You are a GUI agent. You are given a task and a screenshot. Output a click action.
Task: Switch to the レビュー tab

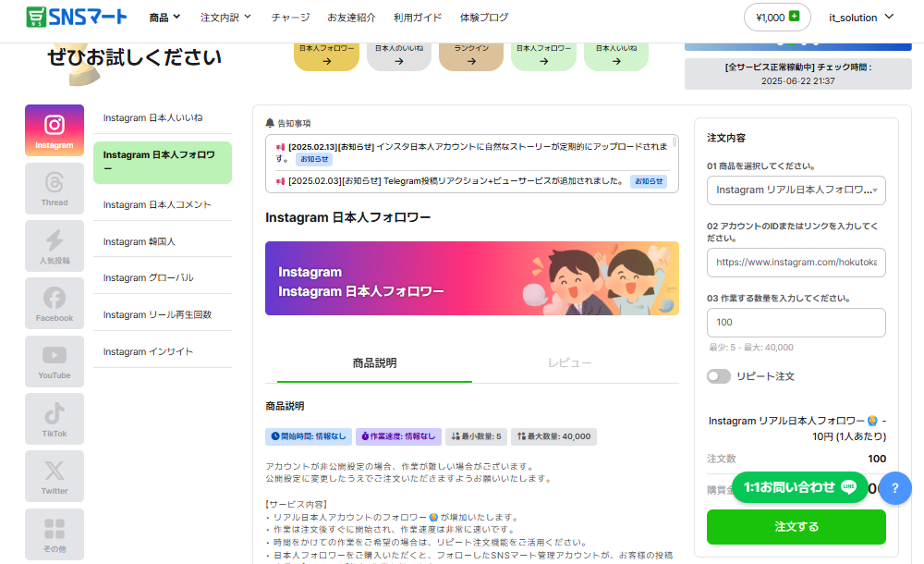569,363
